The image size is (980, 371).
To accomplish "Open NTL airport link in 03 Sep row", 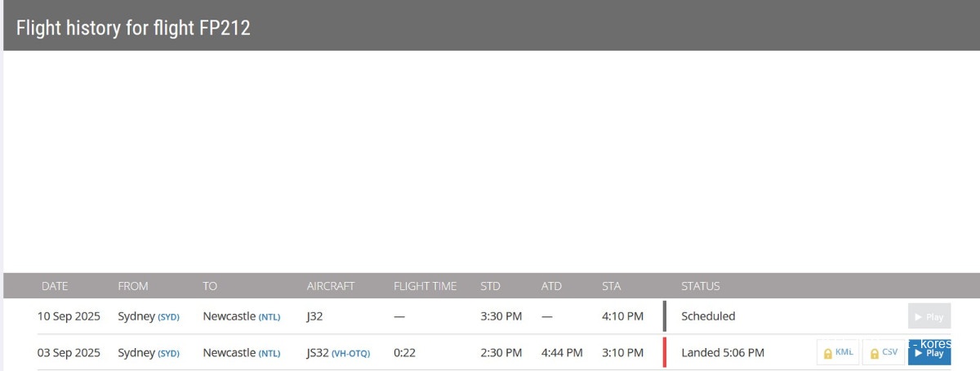I will pos(269,354).
